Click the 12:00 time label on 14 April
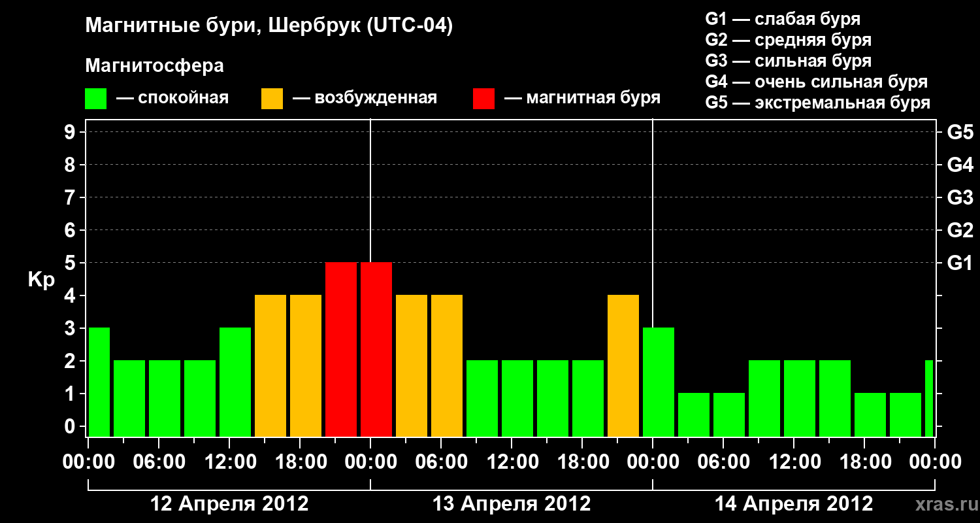 click(793, 462)
